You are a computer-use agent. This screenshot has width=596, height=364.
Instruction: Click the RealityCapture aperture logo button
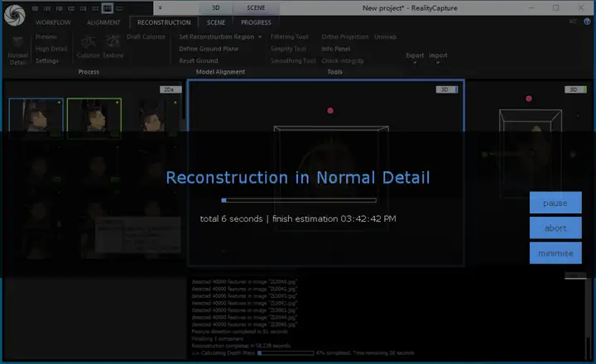pos(14,14)
